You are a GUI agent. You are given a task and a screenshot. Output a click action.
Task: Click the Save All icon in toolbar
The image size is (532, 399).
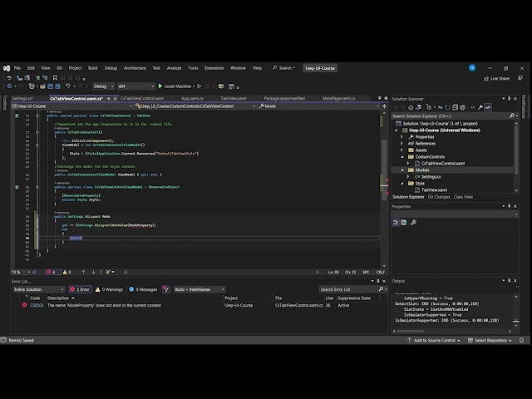[x=57, y=86]
